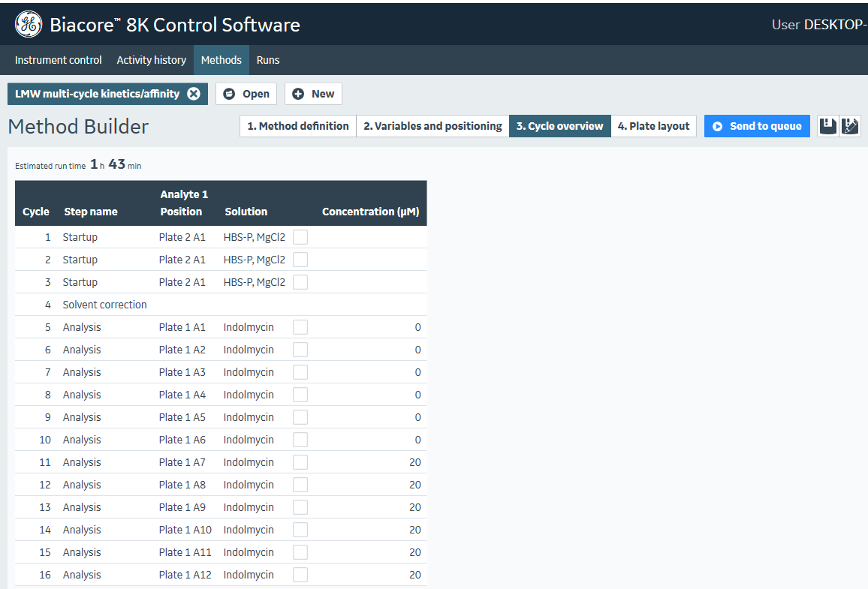The image size is (868, 589).
Task: Check the box for cycle 5 Indolmycin
Action: click(x=300, y=327)
